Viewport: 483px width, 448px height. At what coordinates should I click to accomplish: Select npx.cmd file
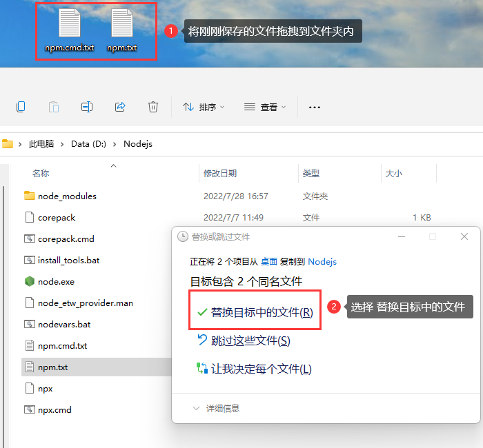pos(55,410)
